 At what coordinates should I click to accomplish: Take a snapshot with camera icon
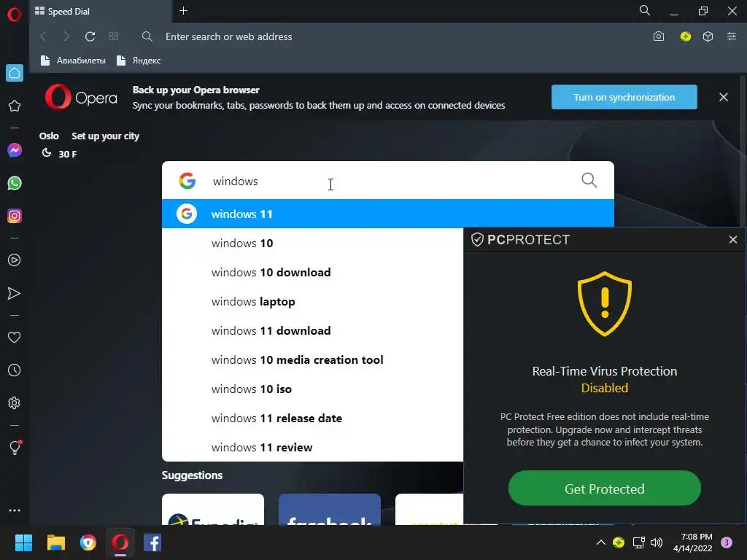click(x=659, y=36)
